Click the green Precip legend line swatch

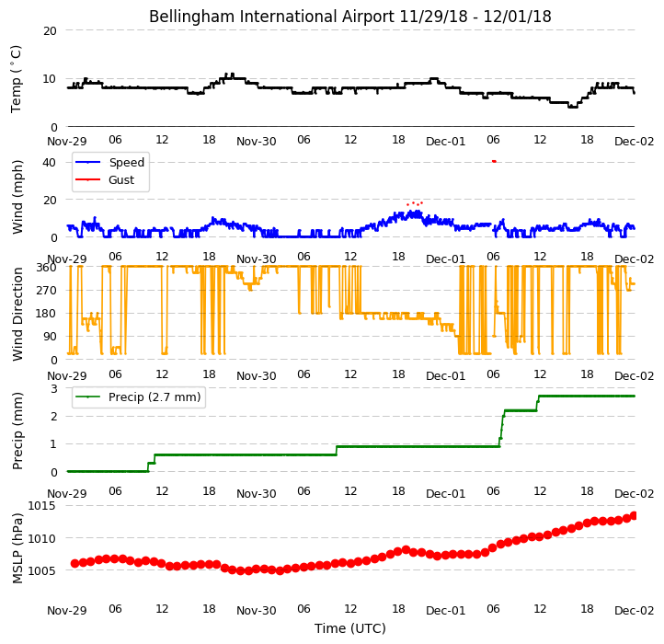coord(87,397)
